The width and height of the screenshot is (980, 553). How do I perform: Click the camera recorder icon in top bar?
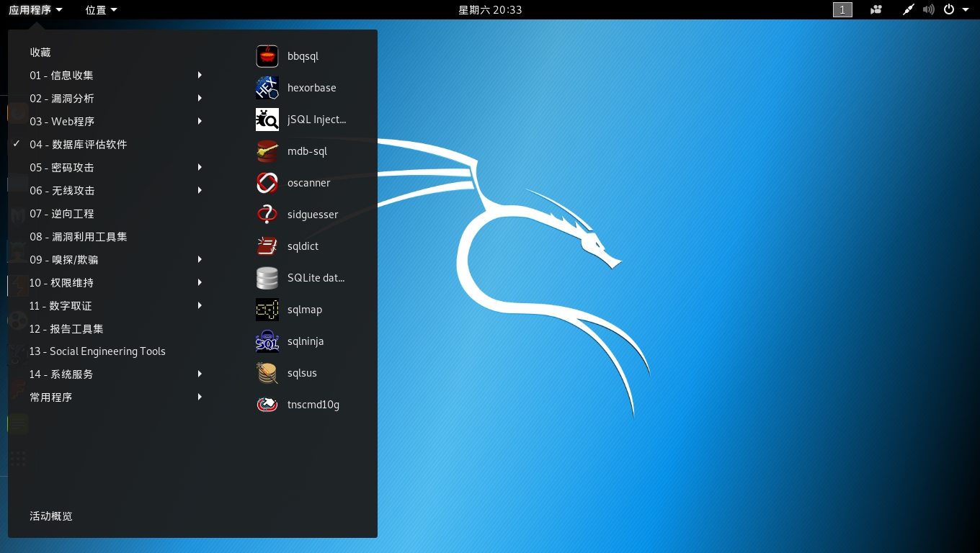pyautogui.click(x=876, y=9)
